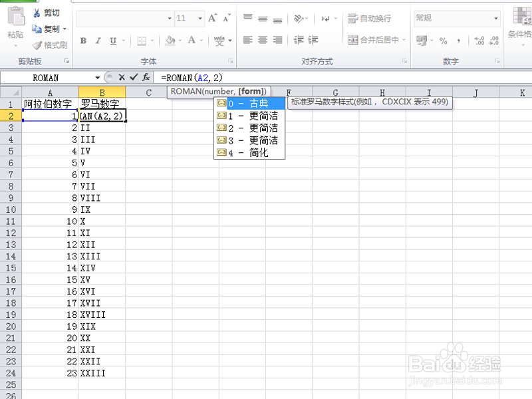The image size is (532, 399).
Task: Open the font size dropdown
Action: (x=200, y=19)
